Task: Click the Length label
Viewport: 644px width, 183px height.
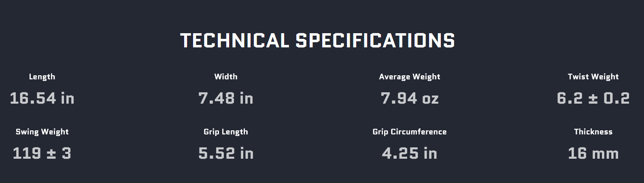Action: [x=42, y=77]
